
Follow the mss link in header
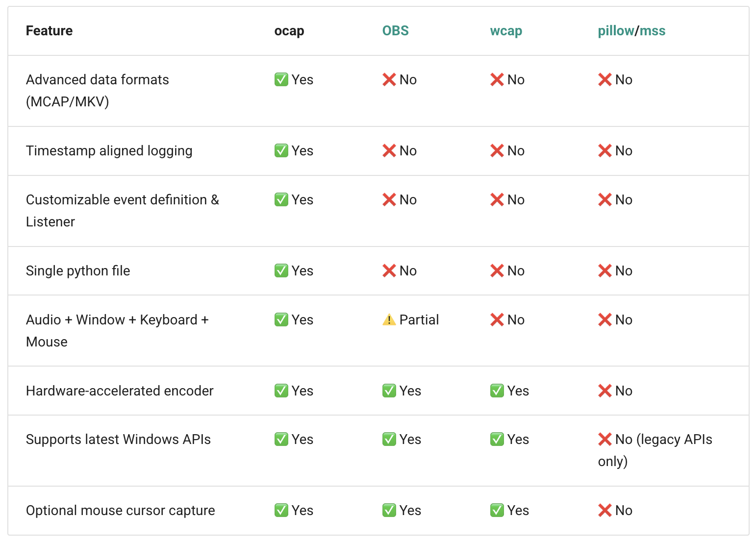tap(653, 31)
